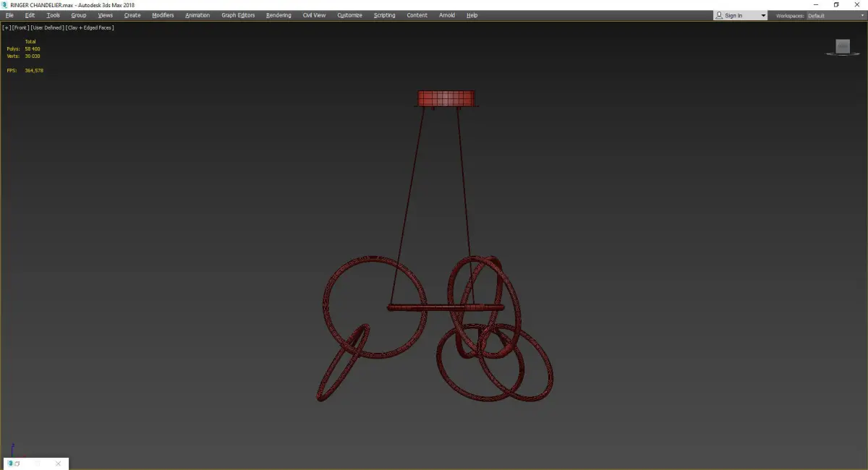Click the Polys count 58 400

coord(32,48)
